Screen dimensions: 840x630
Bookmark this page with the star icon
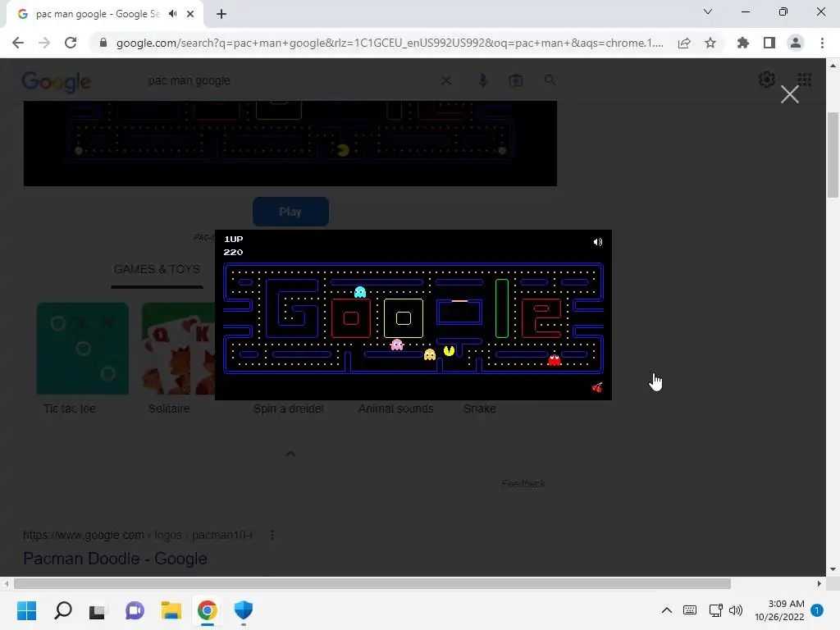[x=710, y=43]
